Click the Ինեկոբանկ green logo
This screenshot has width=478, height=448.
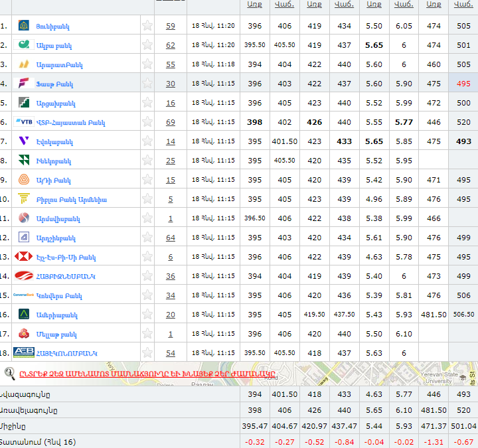click(x=24, y=160)
